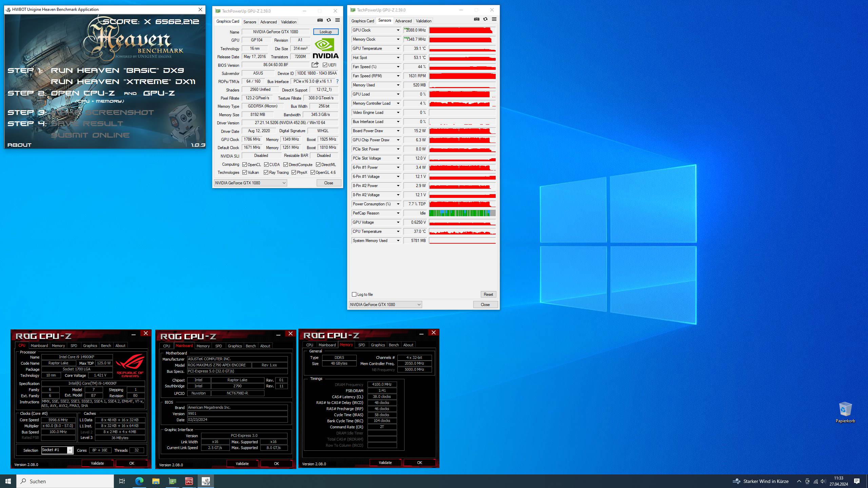Toggle the Ray Tracing checkbox
Screen dimensions: 868x488
(x=266, y=172)
